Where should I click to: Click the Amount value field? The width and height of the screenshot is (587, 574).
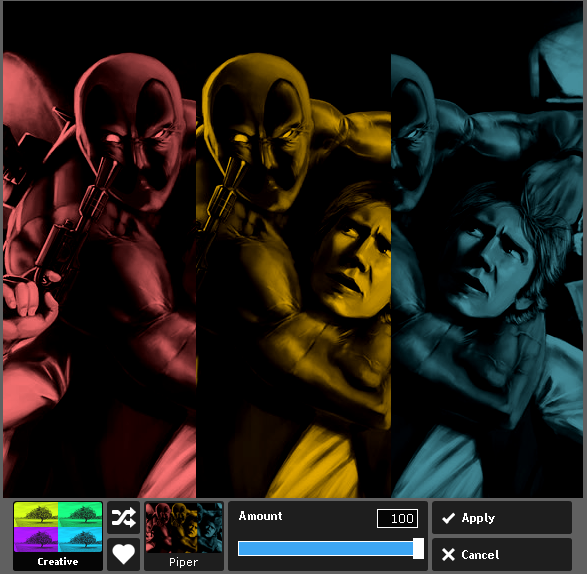coord(397,518)
